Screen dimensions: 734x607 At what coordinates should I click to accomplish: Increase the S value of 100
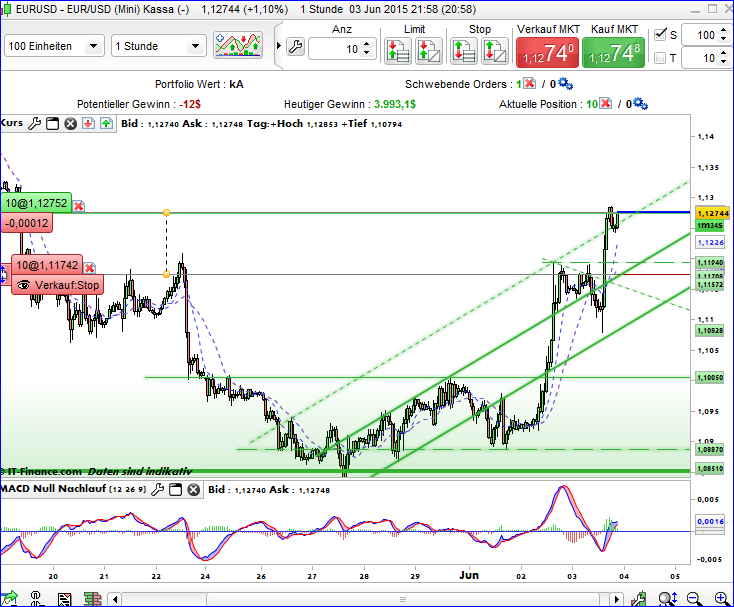click(724, 31)
